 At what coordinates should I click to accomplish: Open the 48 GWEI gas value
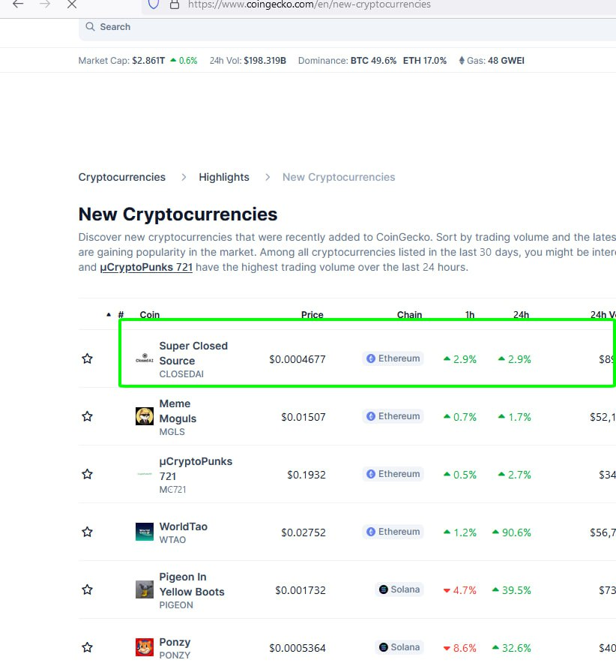(x=506, y=61)
